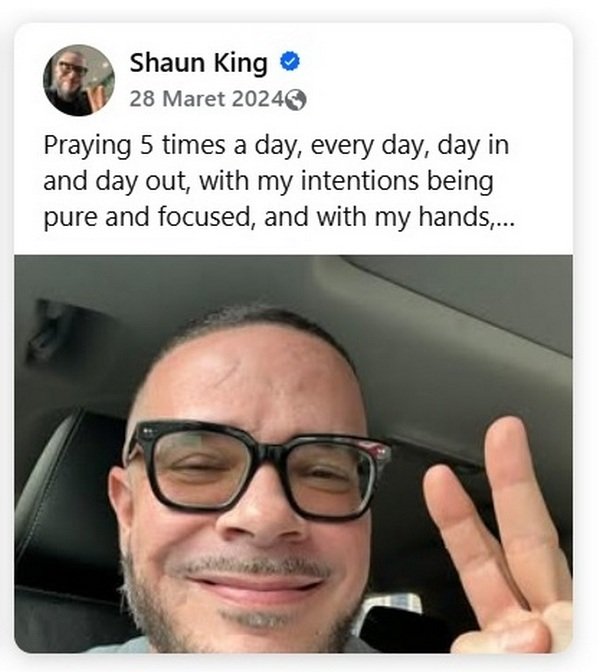Expand truncated post at the trailing ellipsis
Screen dimensions: 600x672
click(505, 219)
